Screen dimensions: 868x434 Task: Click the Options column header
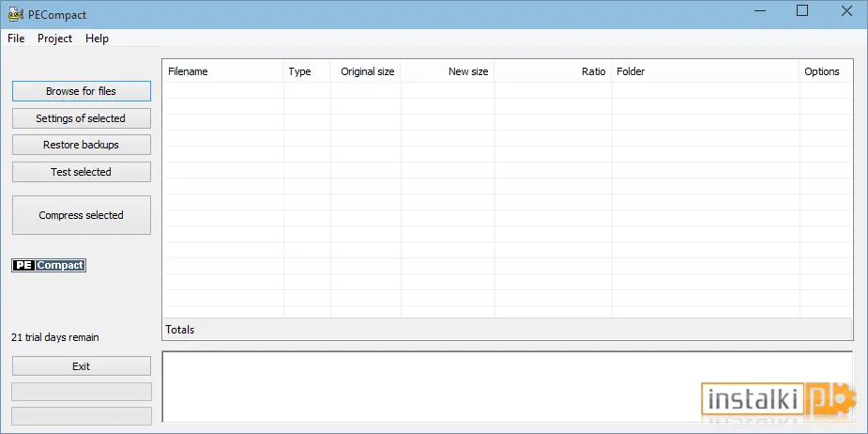pos(826,71)
